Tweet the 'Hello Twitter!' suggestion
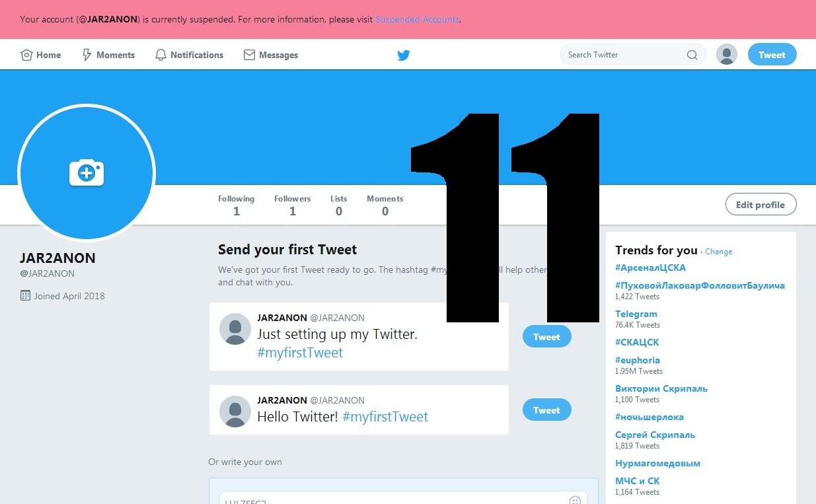The width and height of the screenshot is (816, 504). click(546, 410)
